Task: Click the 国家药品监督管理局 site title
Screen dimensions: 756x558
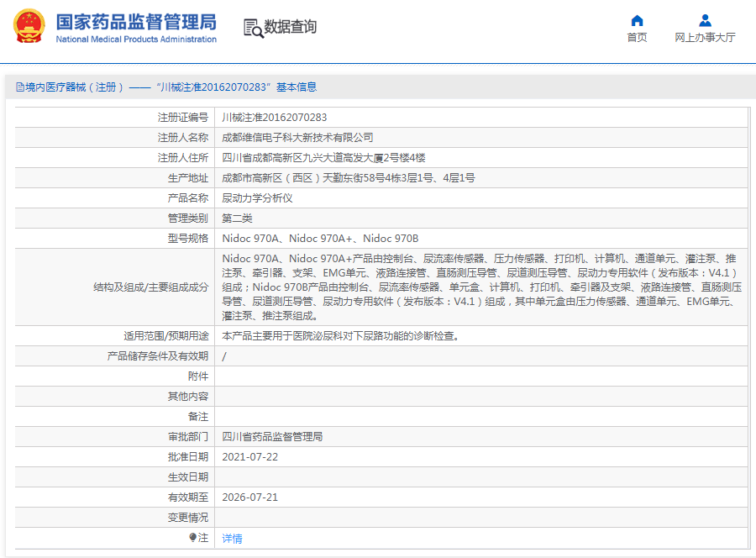Action: coord(136,21)
